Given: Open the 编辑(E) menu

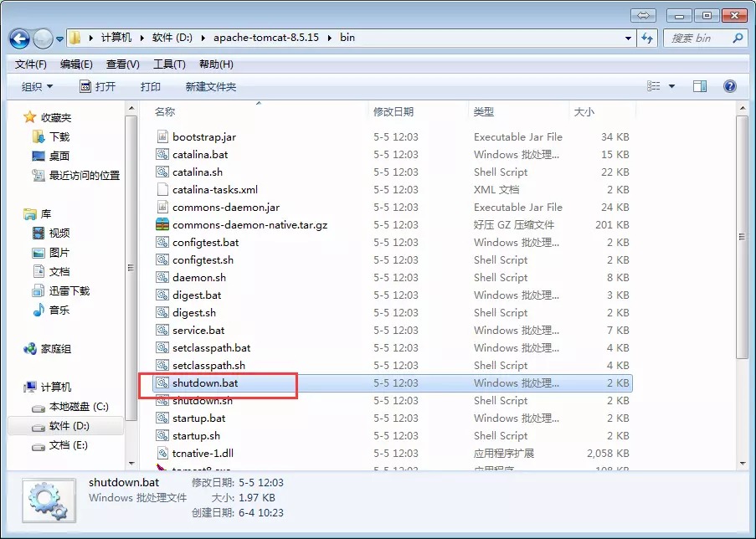Looking at the screenshot, I should (x=76, y=64).
